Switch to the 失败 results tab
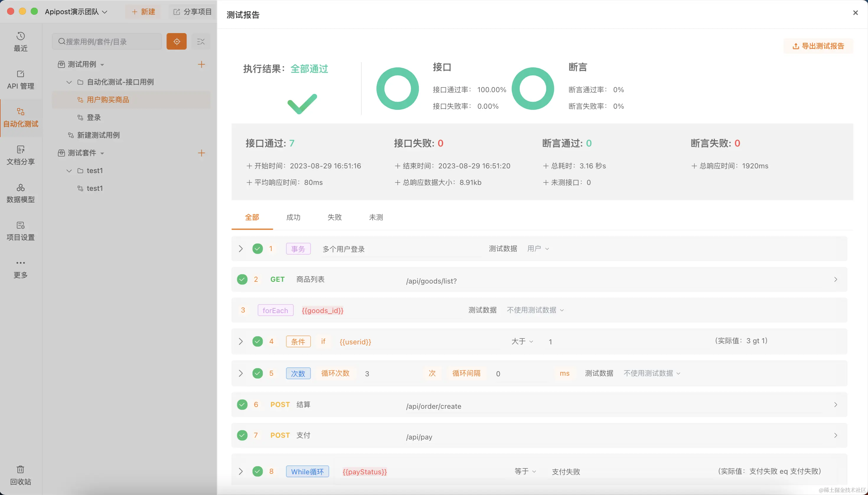The image size is (868, 495). (x=335, y=217)
